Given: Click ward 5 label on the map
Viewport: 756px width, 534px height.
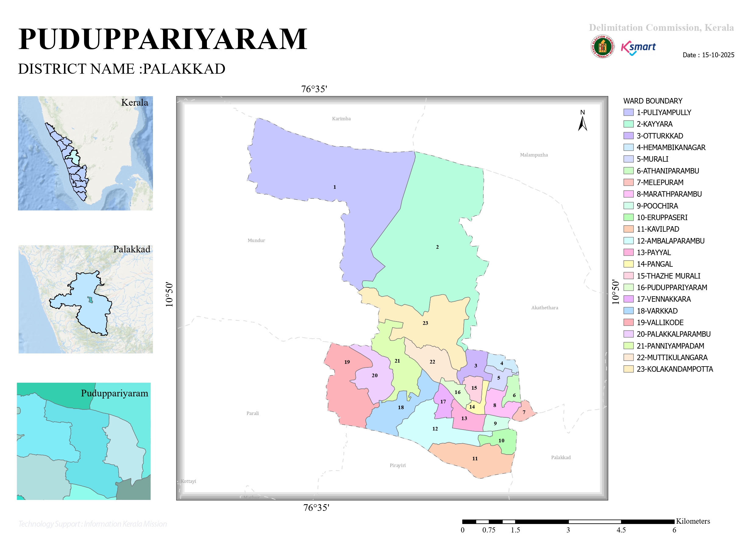Looking at the screenshot, I should coord(499,378).
